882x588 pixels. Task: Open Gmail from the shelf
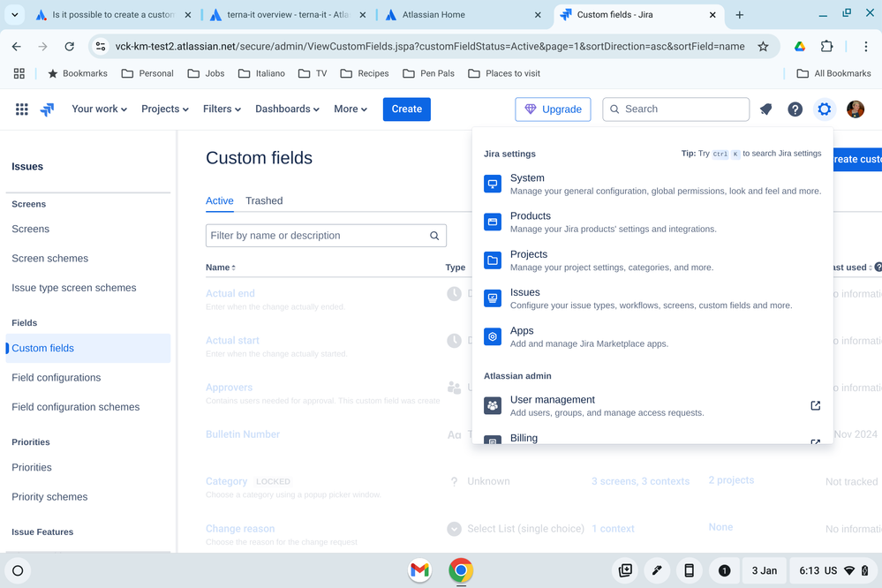[419, 570]
